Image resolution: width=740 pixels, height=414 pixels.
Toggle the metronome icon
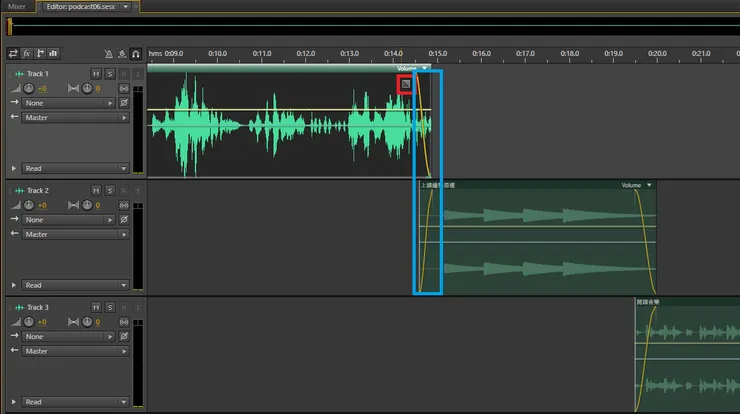[x=109, y=54]
